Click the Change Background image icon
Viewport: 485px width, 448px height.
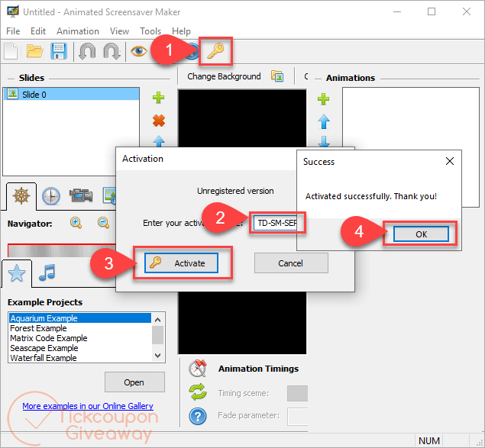tap(277, 76)
